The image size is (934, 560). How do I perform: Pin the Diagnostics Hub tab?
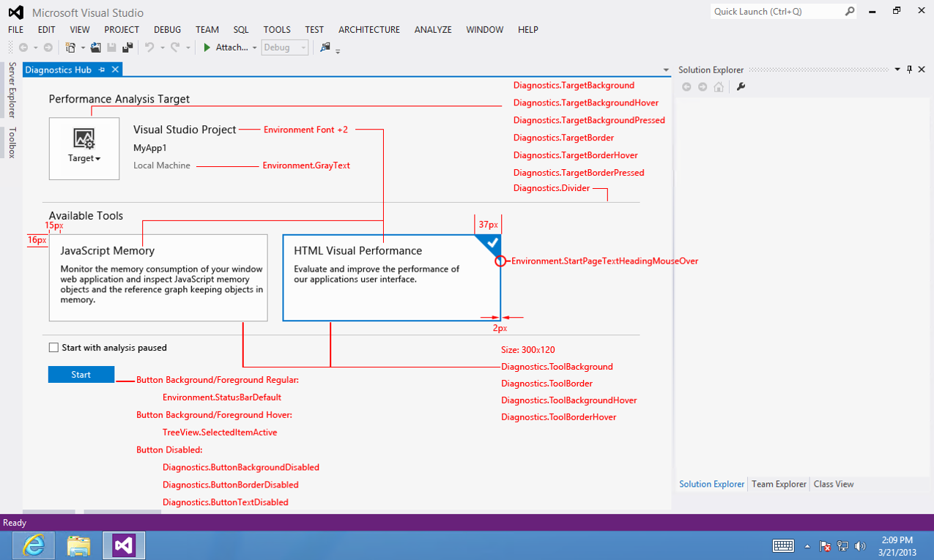[103, 70]
